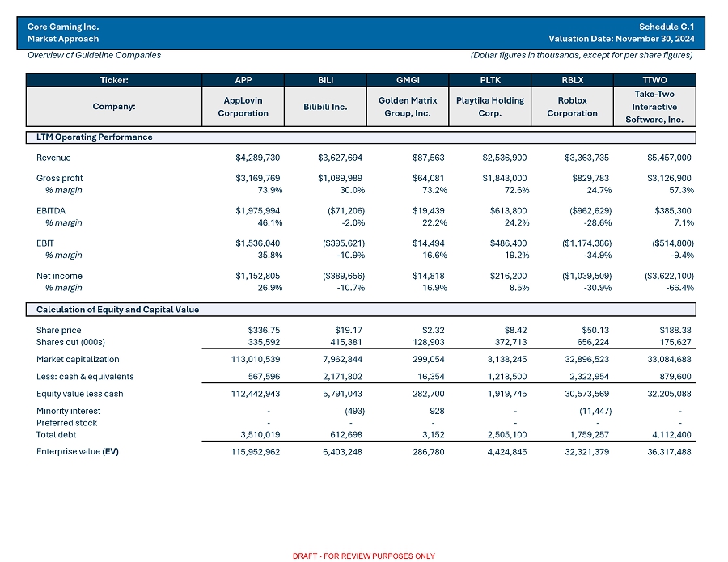Click RBLX equity value less cash 30,573,569
Image resolution: width=728 pixels, height=562 pixels.
click(587, 394)
